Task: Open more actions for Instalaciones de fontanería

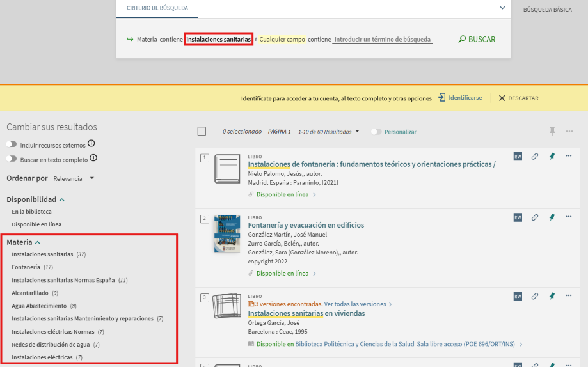Action: click(x=569, y=155)
